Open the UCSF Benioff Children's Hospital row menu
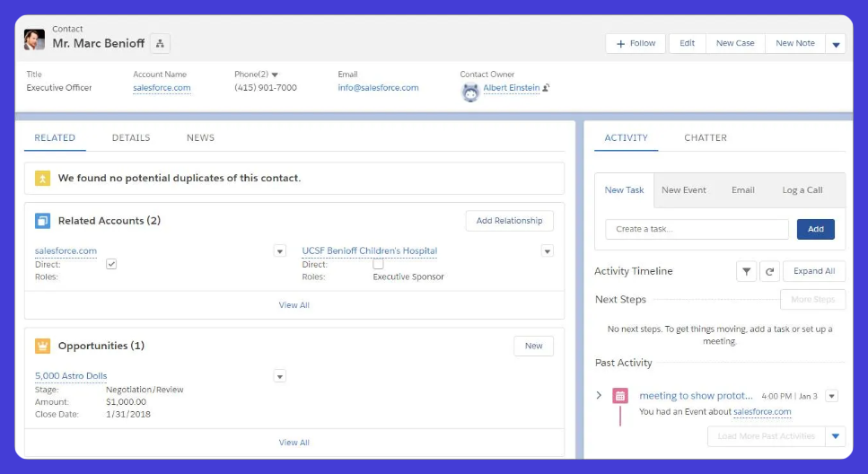This screenshot has height=474, width=868. (547, 251)
